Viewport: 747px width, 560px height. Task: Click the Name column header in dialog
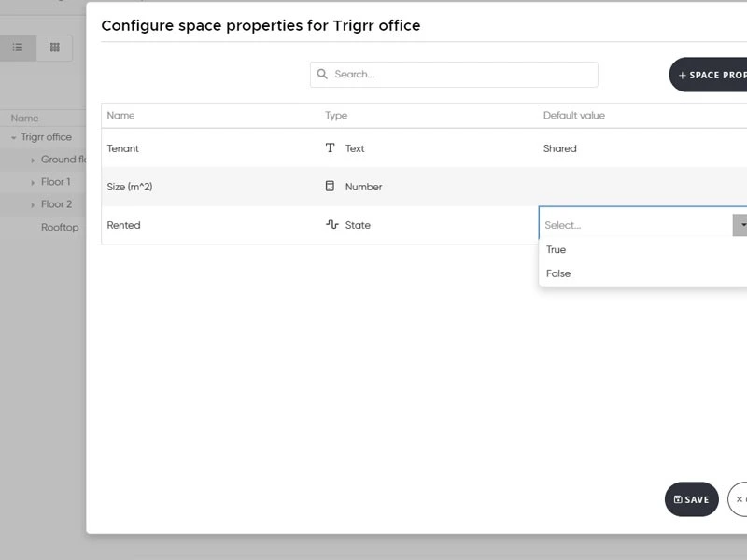pyautogui.click(x=120, y=115)
